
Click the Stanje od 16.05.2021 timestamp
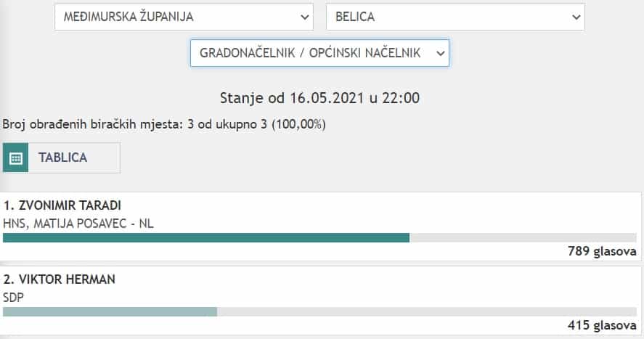[x=319, y=97]
